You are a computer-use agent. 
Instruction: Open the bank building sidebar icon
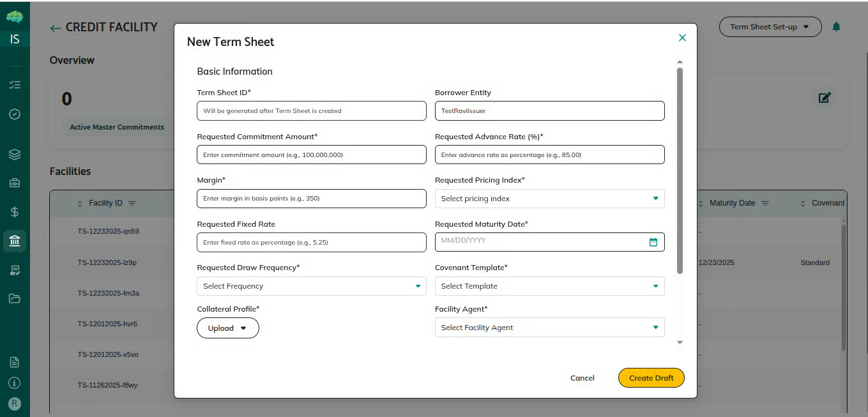15,241
